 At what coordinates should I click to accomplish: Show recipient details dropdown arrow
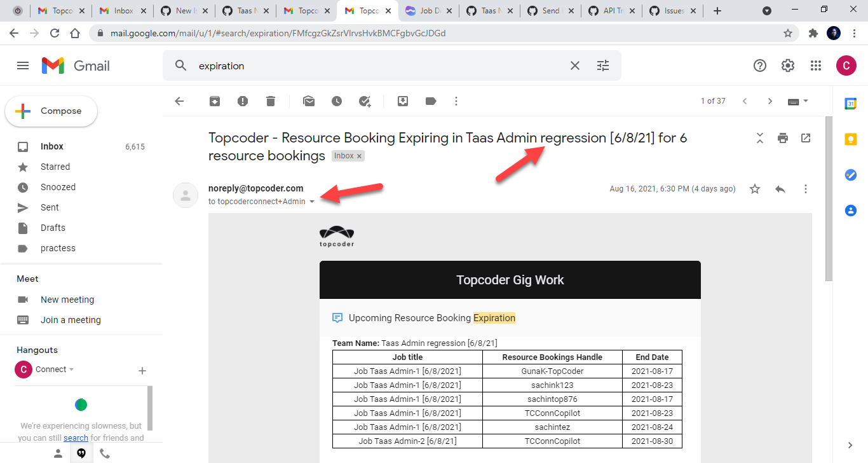312,202
